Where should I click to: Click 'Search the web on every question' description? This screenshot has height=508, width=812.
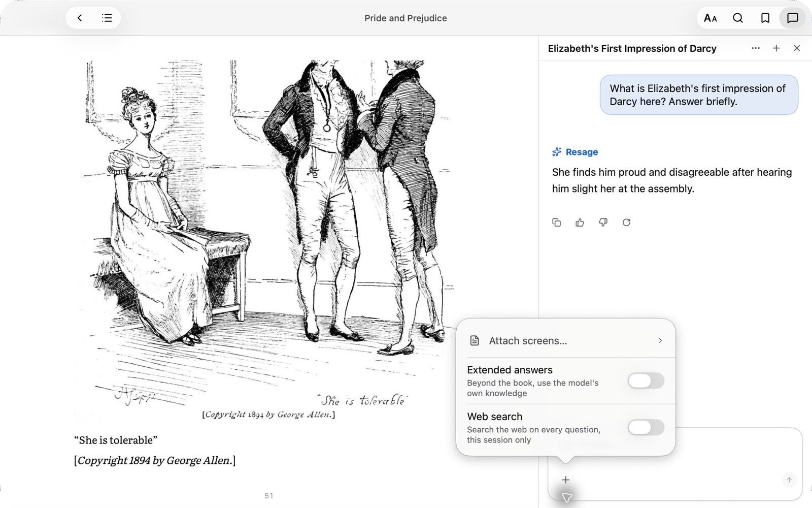pos(534,435)
